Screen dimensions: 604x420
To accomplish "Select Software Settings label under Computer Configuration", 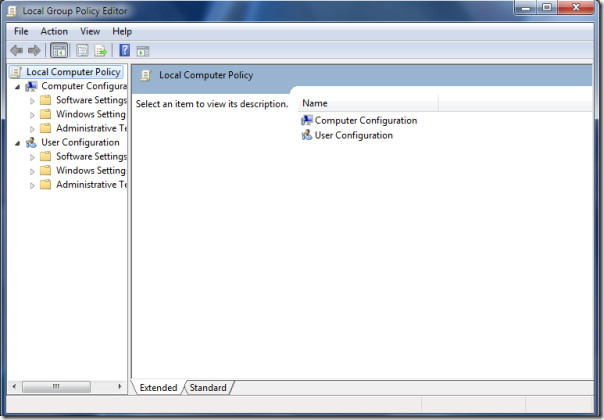I will (x=91, y=100).
